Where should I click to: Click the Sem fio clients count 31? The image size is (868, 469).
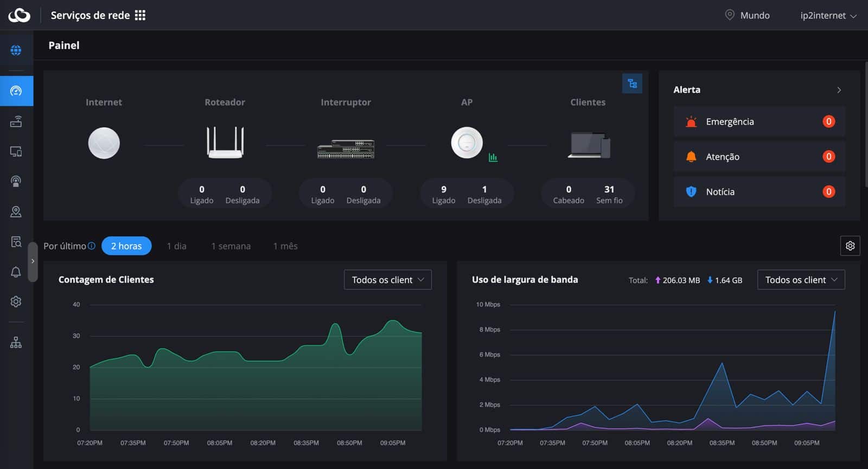(609, 189)
